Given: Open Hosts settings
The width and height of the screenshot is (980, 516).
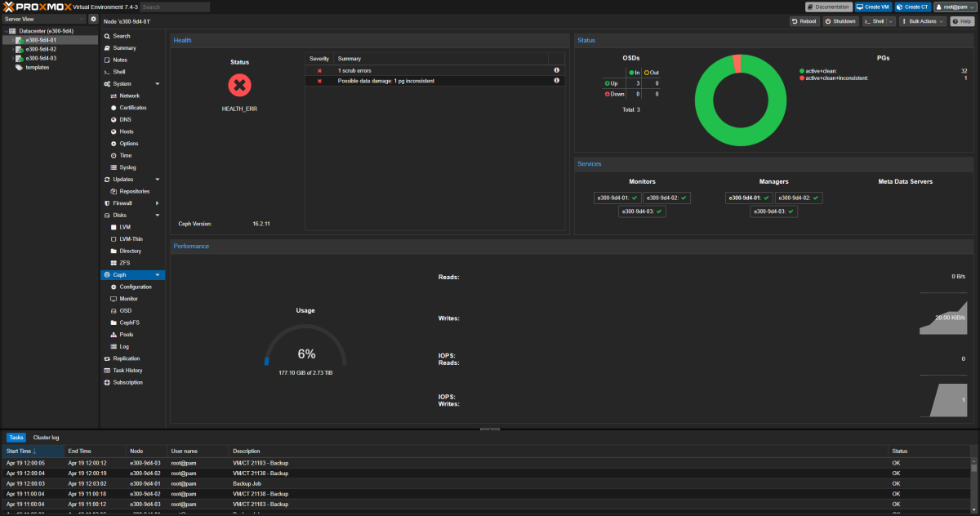Looking at the screenshot, I should pos(132,131).
